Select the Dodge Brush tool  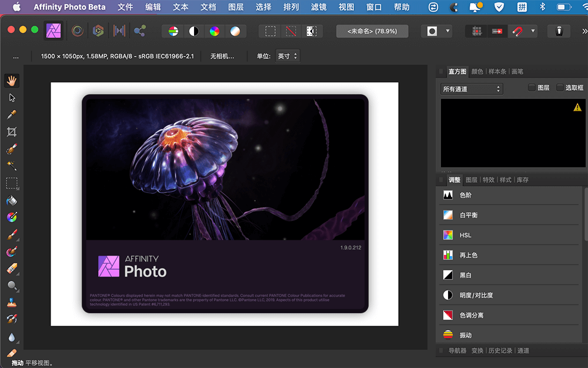pos(12,286)
